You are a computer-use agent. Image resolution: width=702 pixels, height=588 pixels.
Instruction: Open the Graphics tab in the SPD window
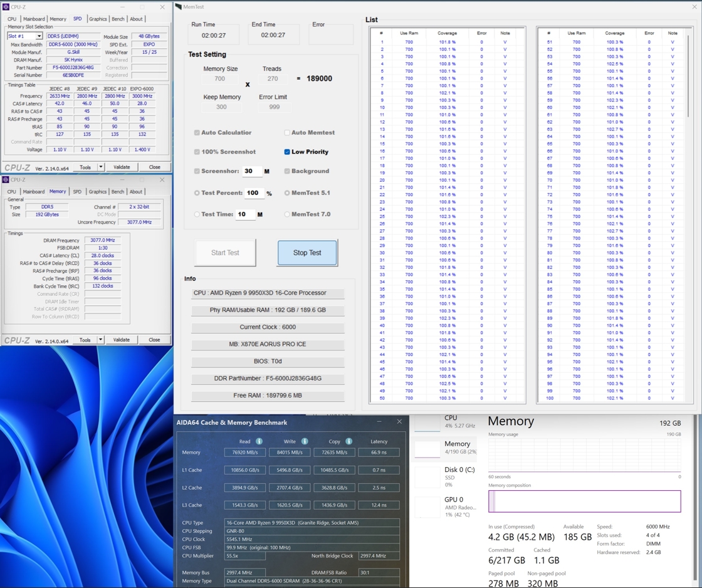[x=98, y=19]
